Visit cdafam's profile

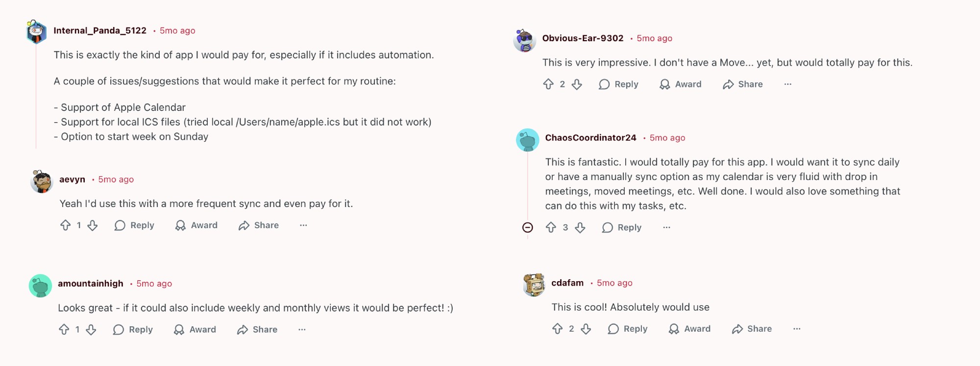[x=567, y=283]
